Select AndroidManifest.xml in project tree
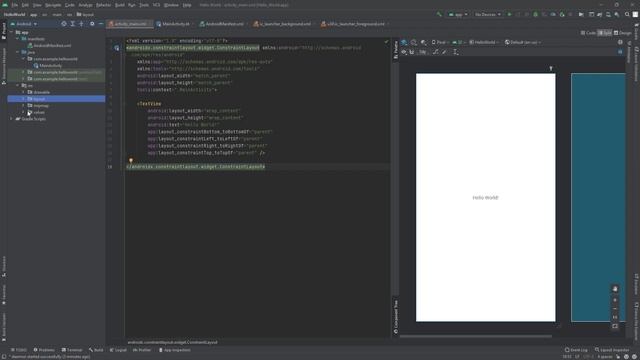 pyautogui.click(x=49, y=46)
